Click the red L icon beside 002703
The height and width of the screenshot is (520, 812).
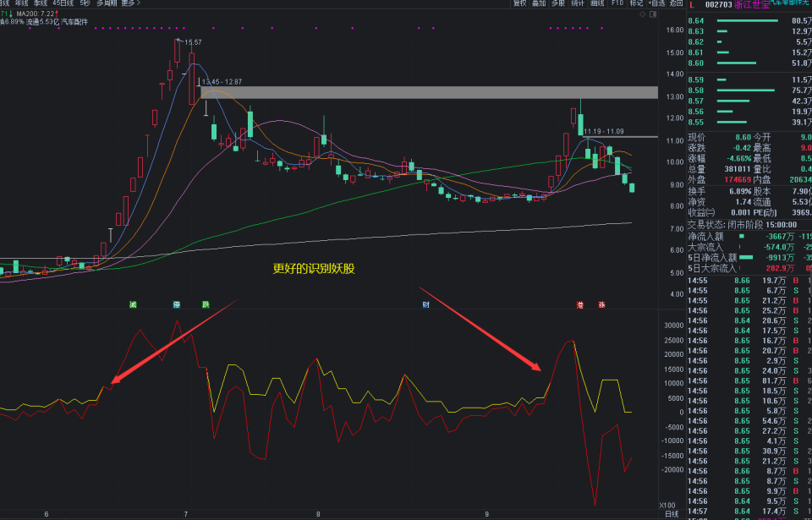693,5
